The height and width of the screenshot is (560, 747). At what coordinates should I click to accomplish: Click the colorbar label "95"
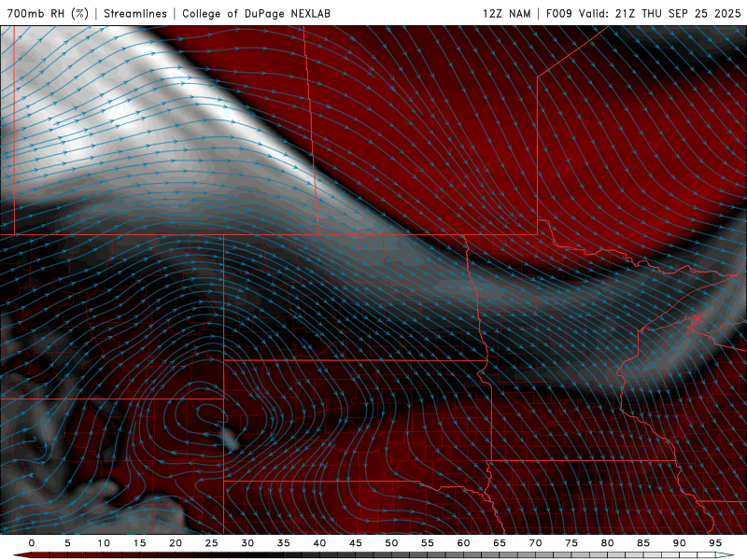point(715,543)
